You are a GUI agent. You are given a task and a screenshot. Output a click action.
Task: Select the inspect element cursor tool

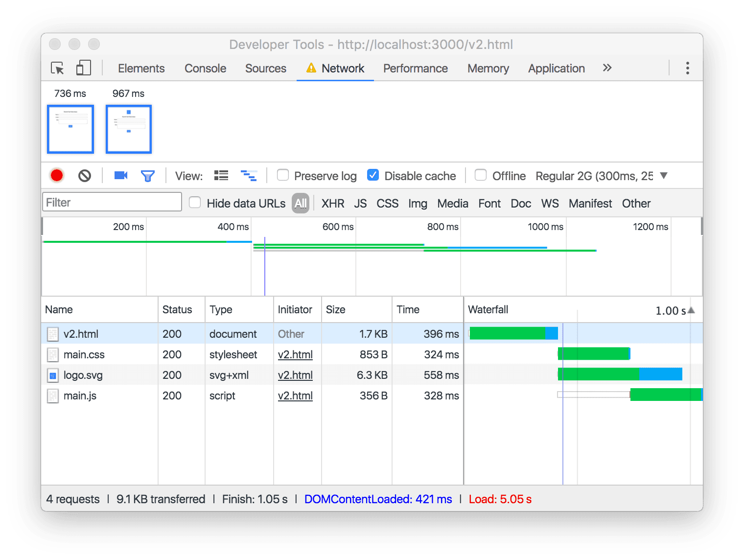click(57, 68)
